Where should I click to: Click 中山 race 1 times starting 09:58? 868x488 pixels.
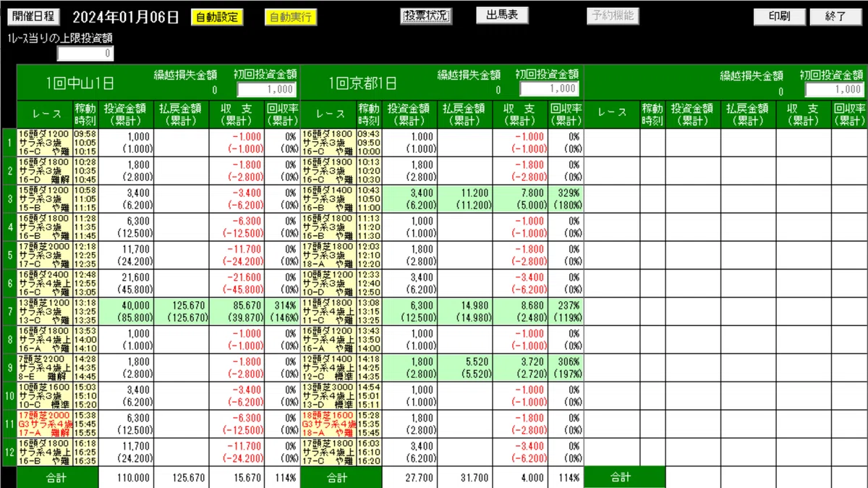point(85,142)
